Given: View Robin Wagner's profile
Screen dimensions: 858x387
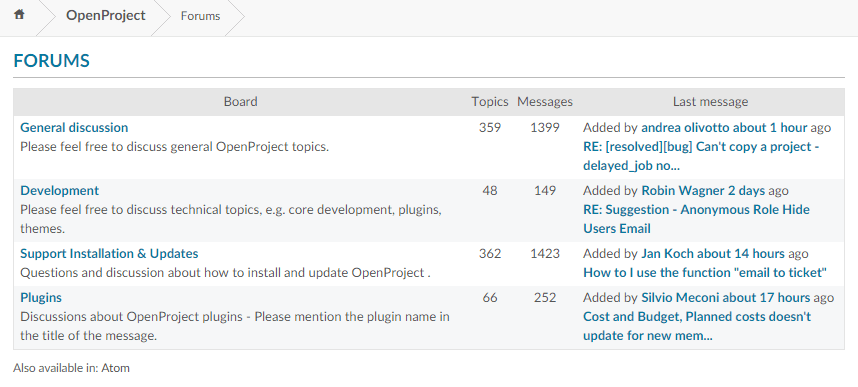Looking at the screenshot, I should pyautogui.click(x=683, y=190).
